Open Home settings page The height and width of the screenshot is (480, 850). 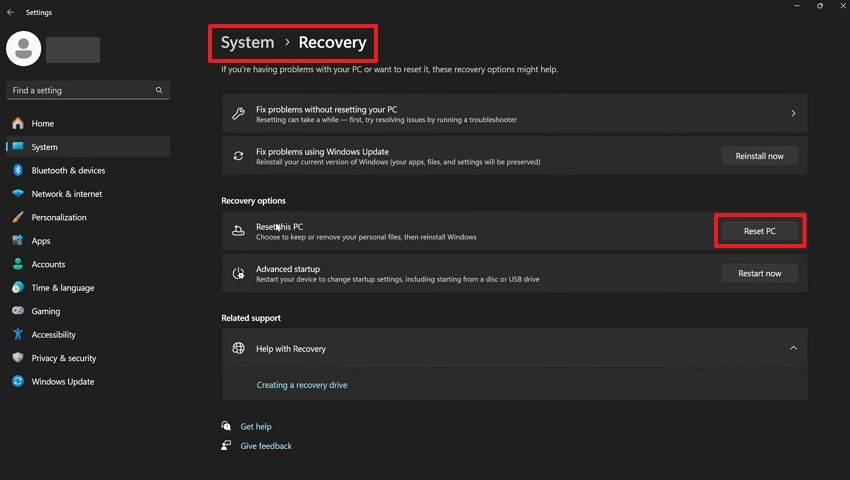click(42, 123)
